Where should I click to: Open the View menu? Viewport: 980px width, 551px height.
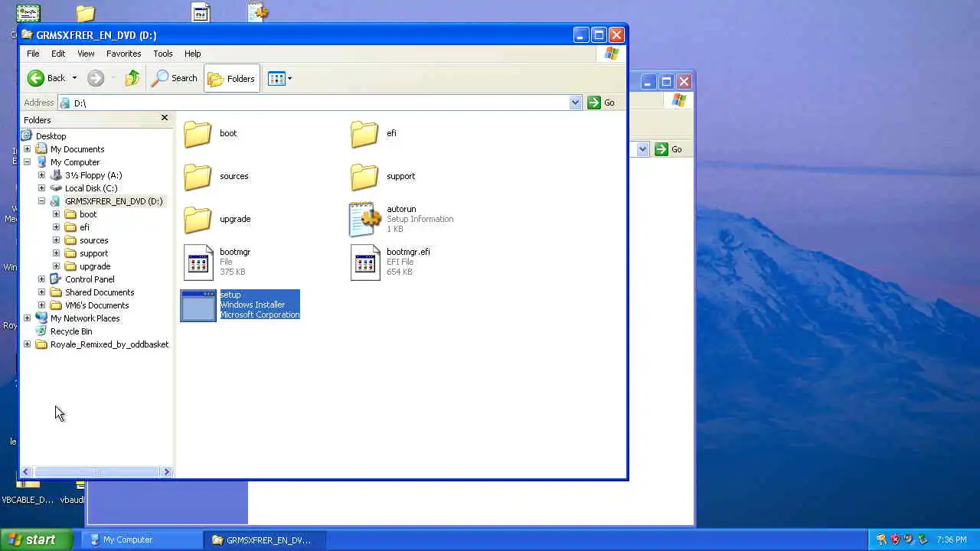pyautogui.click(x=86, y=54)
